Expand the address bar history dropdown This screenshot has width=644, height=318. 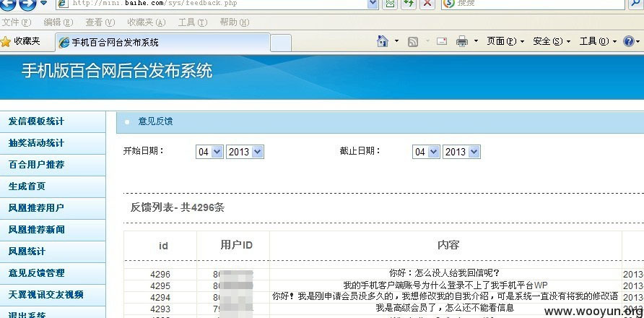[x=373, y=4]
